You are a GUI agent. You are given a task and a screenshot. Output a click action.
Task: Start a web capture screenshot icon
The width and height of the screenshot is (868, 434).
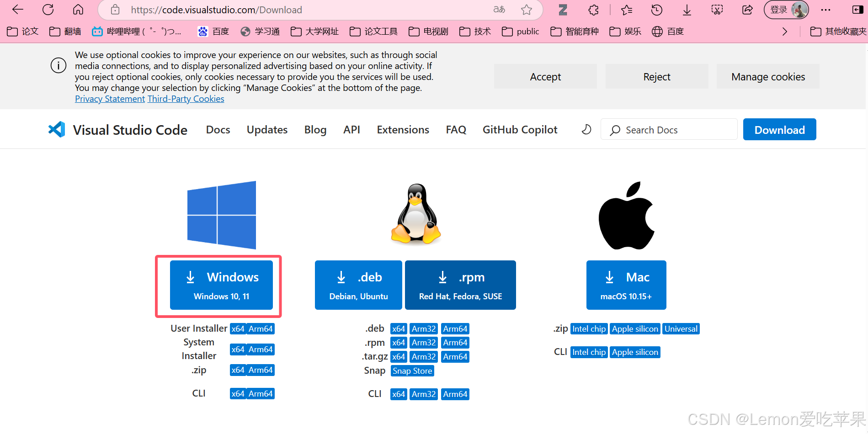click(717, 10)
